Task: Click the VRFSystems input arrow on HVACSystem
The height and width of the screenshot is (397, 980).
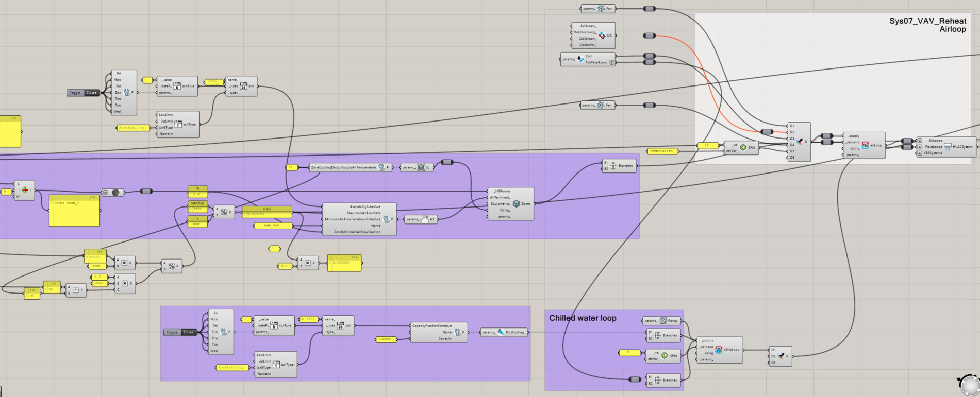Action: (920, 153)
